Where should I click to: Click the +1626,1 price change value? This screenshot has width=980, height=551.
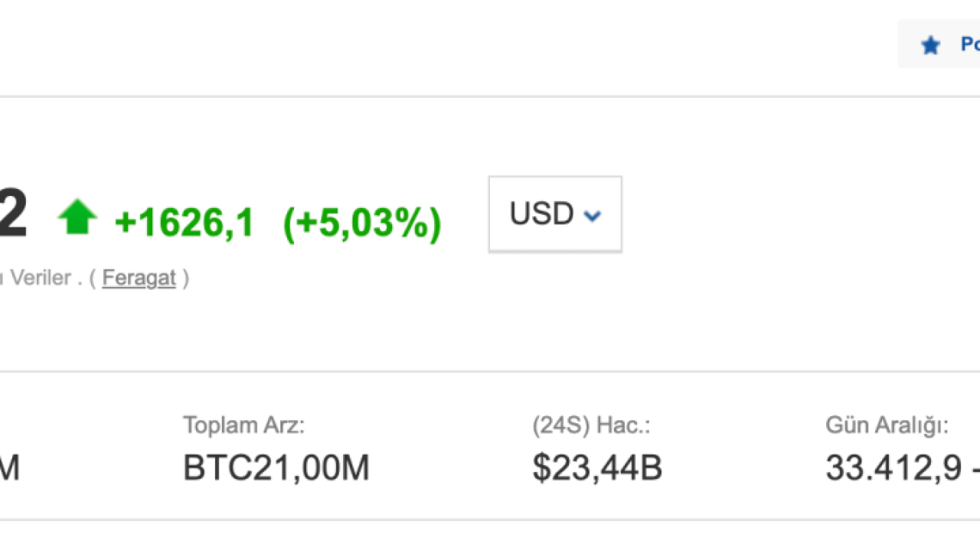pyautogui.click(x=184, y=223)
